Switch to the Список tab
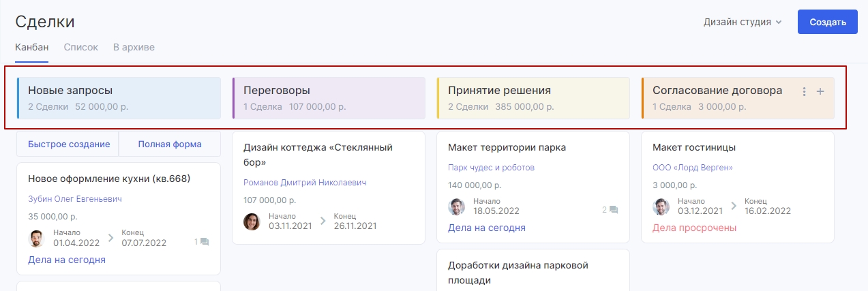This screenshot has width=868, height=291. 81,48
